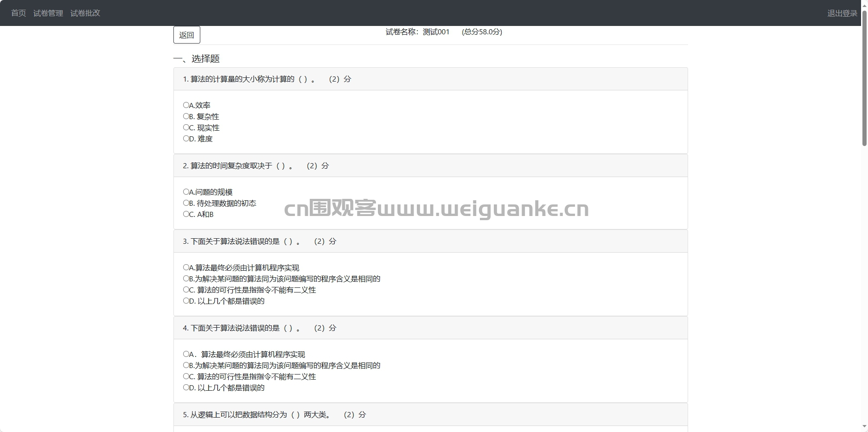868x432 pixels.
Task: Select option B. 复杂性 for question 1
Action: (x=186, y=116)
